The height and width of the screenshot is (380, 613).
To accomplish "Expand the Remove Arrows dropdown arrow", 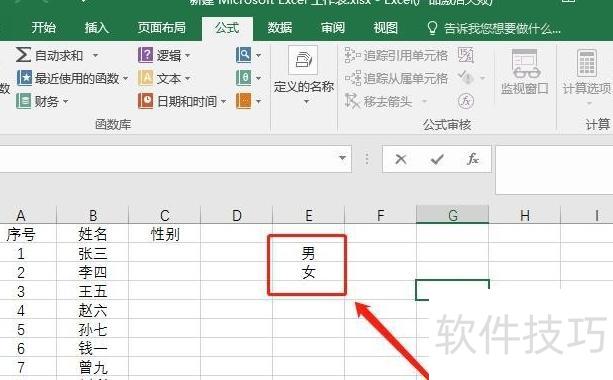I will tap(424, 102).
